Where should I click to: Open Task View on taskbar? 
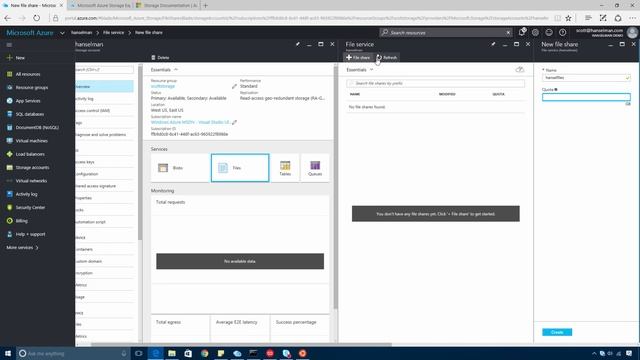coord(139,353)
